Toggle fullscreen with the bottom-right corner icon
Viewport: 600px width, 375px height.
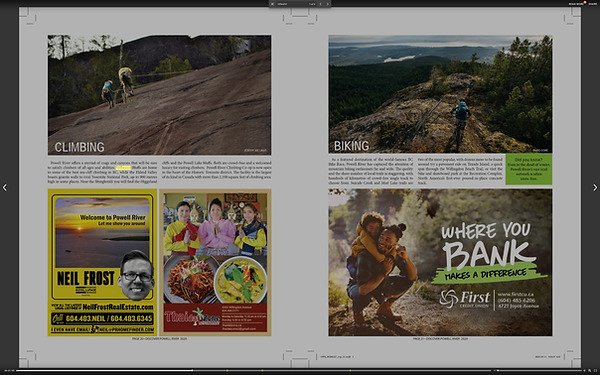595,370
